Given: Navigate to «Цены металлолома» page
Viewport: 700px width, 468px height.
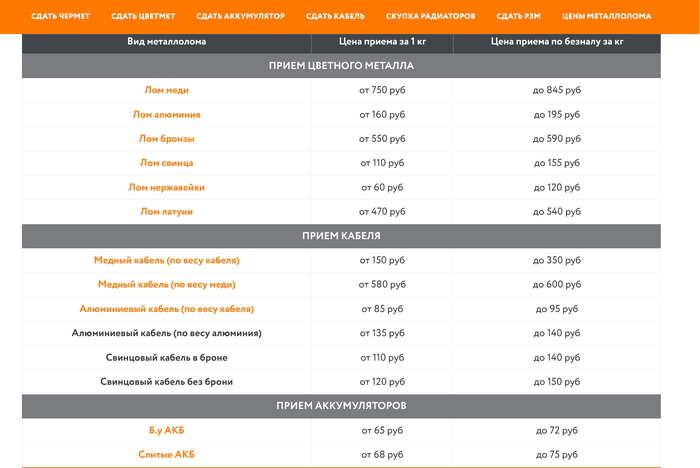Looking at the screenshot, I should click(x=606, y=17).
